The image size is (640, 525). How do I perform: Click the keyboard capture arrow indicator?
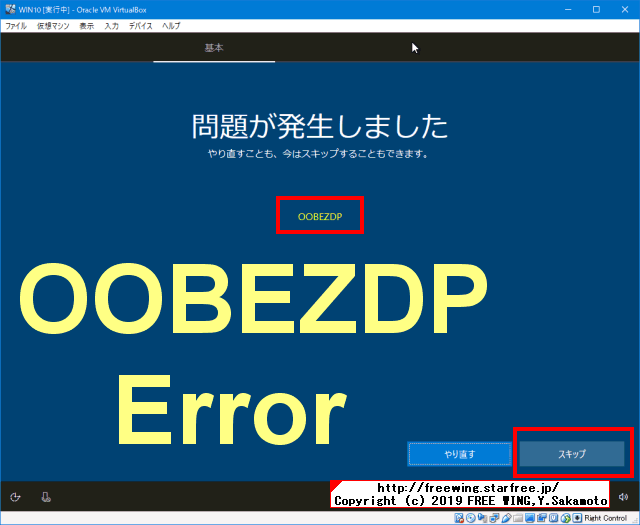tap(577, 518)
